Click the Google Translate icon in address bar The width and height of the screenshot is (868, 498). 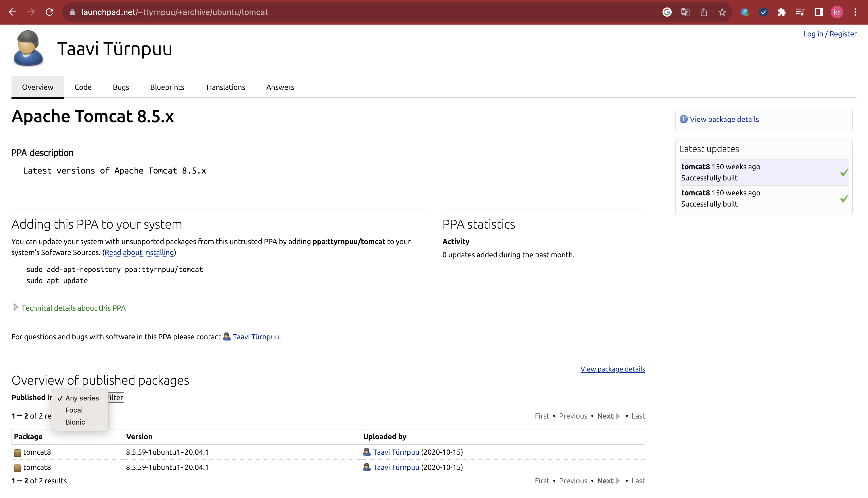[685, 12]
